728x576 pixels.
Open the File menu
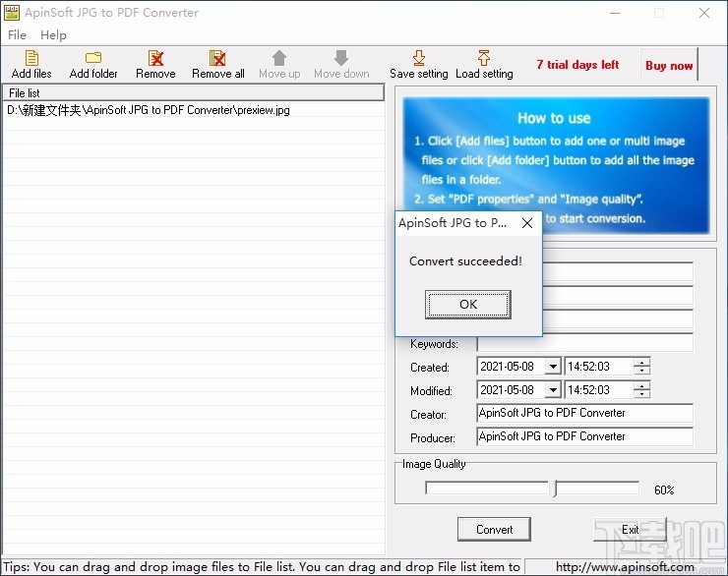[17, 35]
